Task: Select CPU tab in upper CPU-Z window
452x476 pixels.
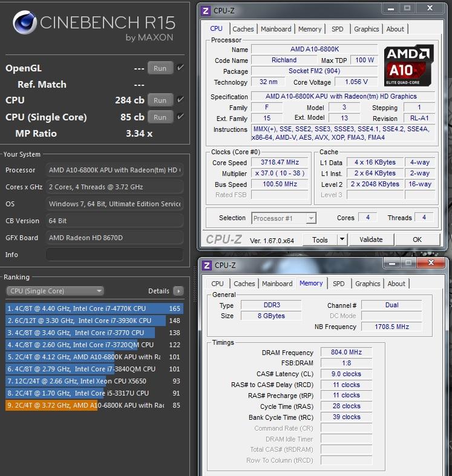Action: (x=216, y=28)
